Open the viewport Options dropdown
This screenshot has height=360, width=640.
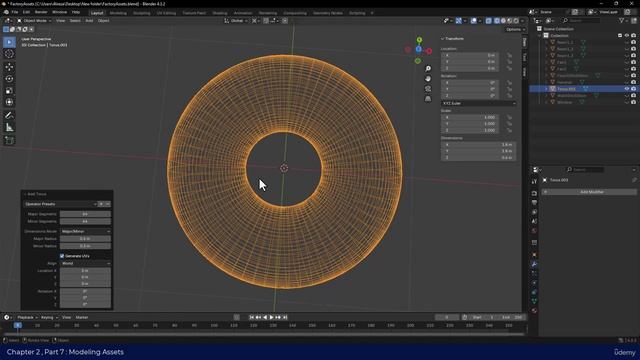click(x=515, y=29)
